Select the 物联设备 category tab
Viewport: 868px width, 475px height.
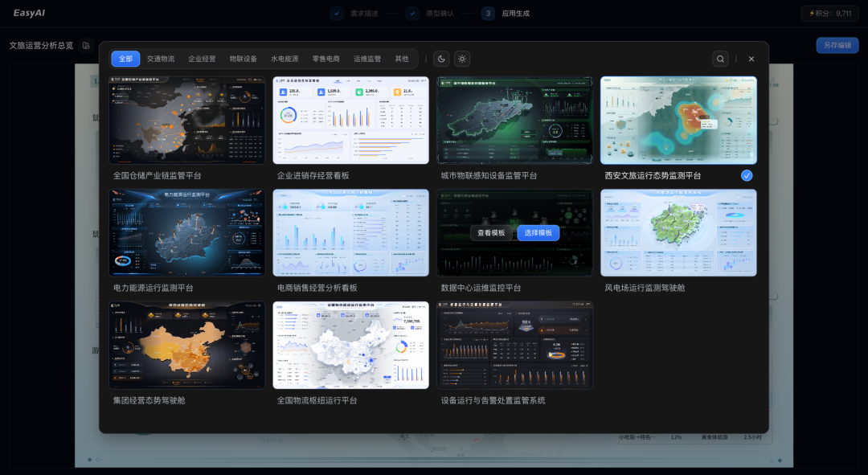coord(244,59)
